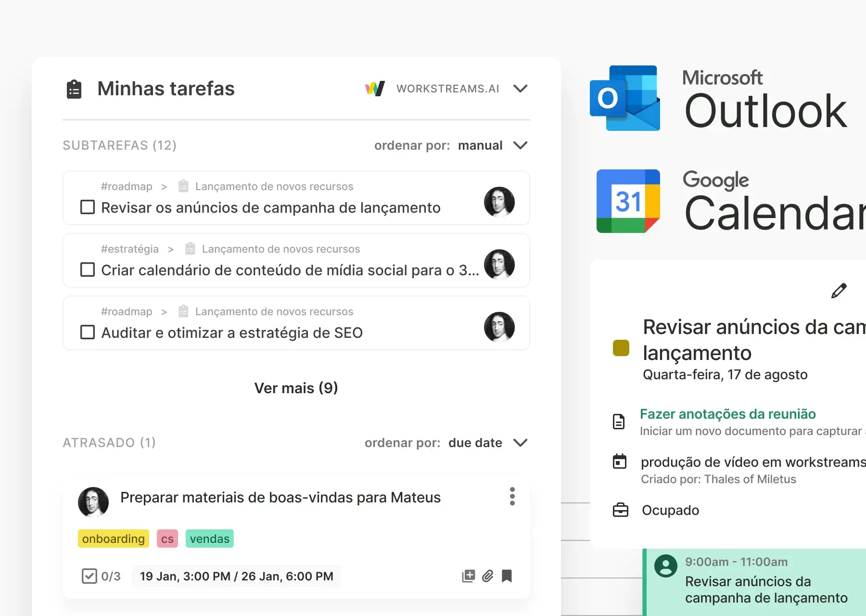The height and width of the screenshot is (616, 866).
Task: Click the paperclip attachment icon
Action: coord(487,576)
